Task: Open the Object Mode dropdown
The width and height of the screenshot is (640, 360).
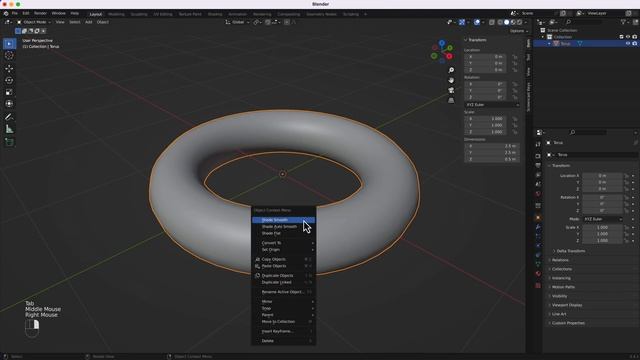Action: 33,22
